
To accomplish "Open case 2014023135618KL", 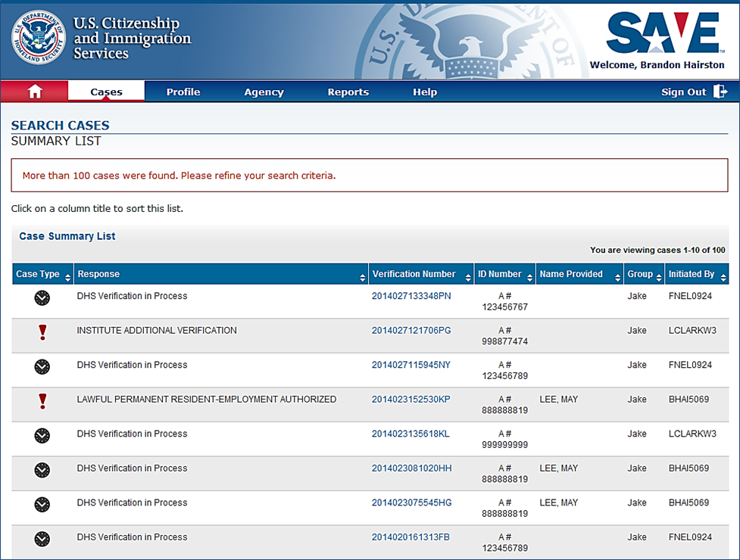I will point(410,434).
